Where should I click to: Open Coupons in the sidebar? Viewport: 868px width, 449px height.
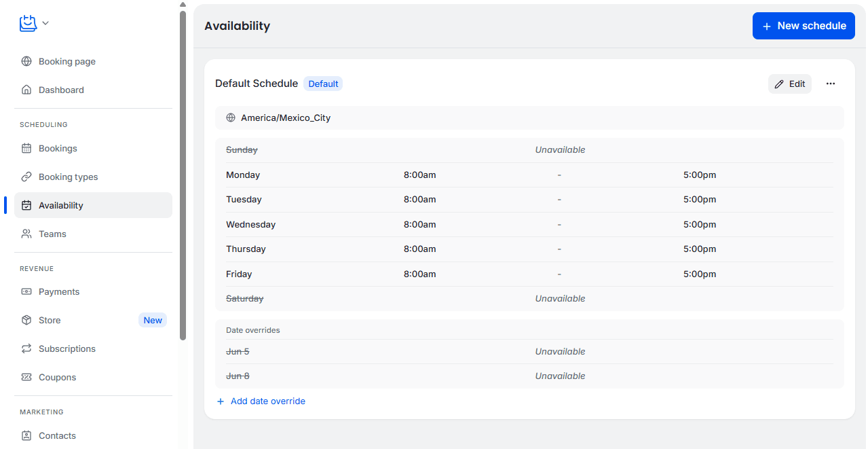pyautogui.click(x=93, y=377)
